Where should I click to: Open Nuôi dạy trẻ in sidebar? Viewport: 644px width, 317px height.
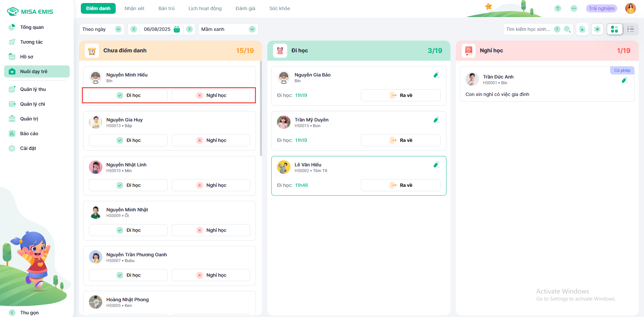(37, 71)
